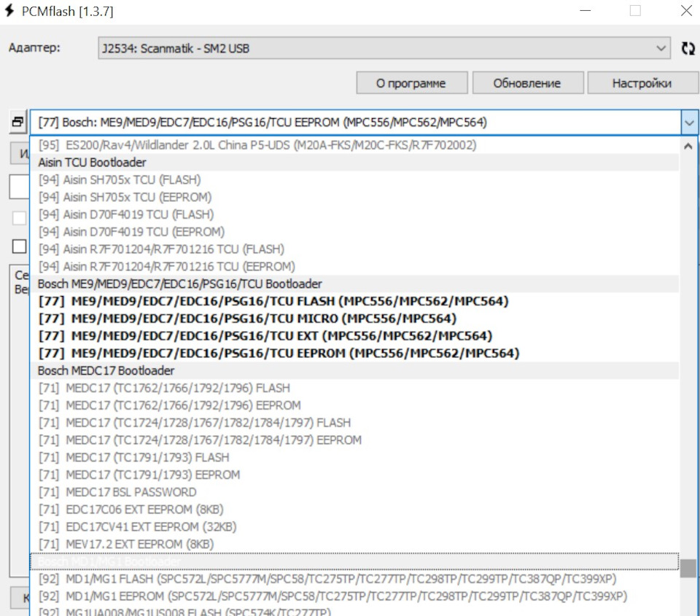Click the module list scrollbar thumb
This screenshot has width=700, height=616.
coord(688,568)
